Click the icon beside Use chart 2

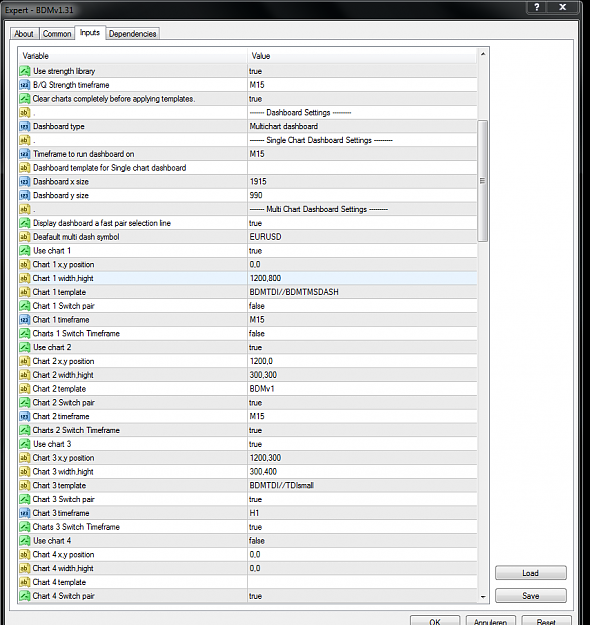tap(25, 347)
